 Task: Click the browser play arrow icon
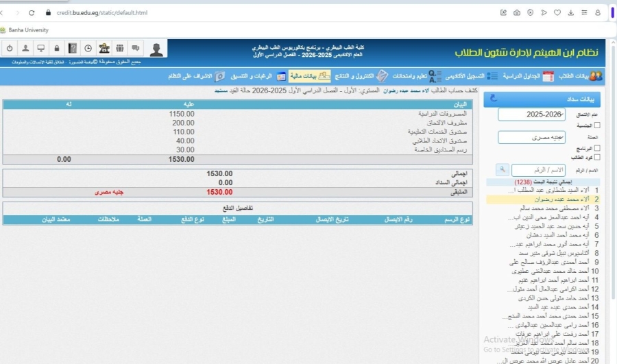point(544,12)
